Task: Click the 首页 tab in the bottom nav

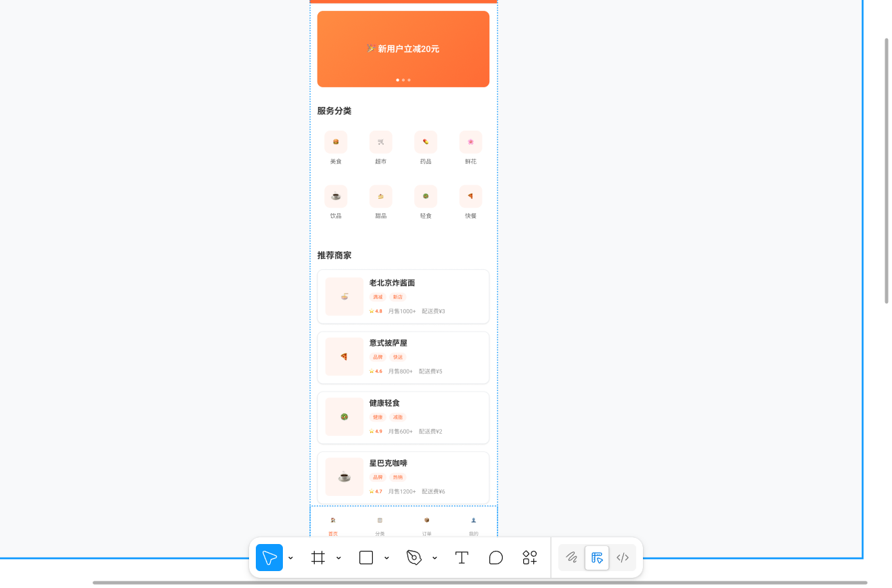Action: [x=332, y=526]
